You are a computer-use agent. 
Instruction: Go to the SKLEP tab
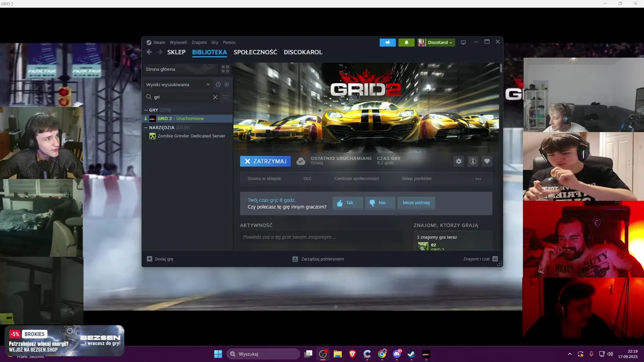click(x=177, y=52)
